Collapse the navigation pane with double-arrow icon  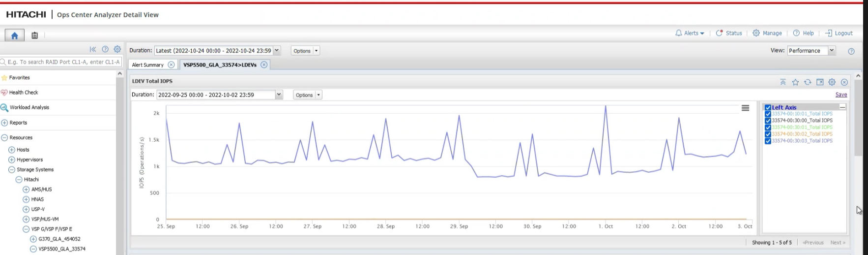[x=93, y=49]
